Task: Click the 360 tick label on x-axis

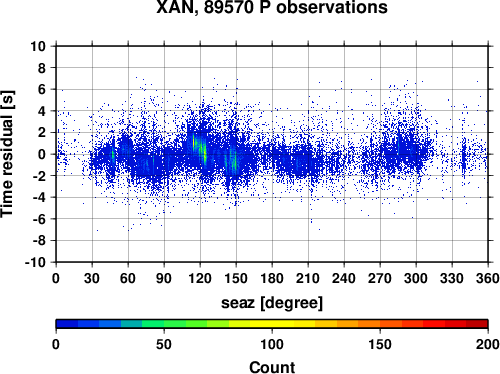Action: pyautogui.click(x=488, y=278)
